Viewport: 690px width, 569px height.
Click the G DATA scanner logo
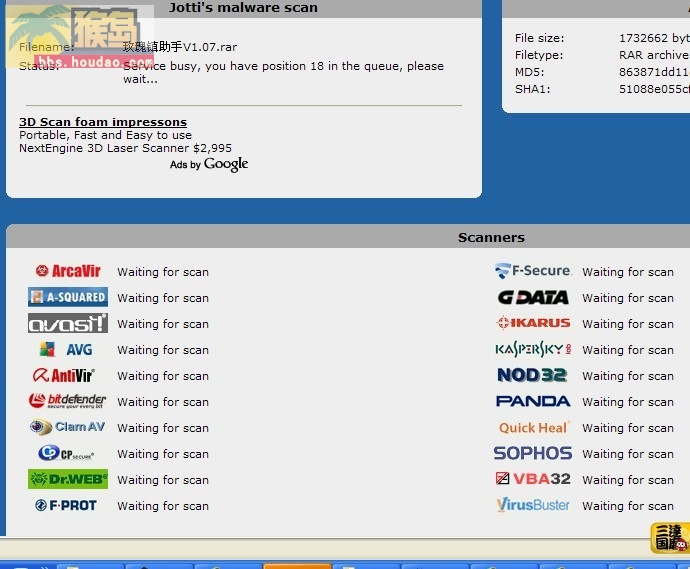tap(533, 297)
